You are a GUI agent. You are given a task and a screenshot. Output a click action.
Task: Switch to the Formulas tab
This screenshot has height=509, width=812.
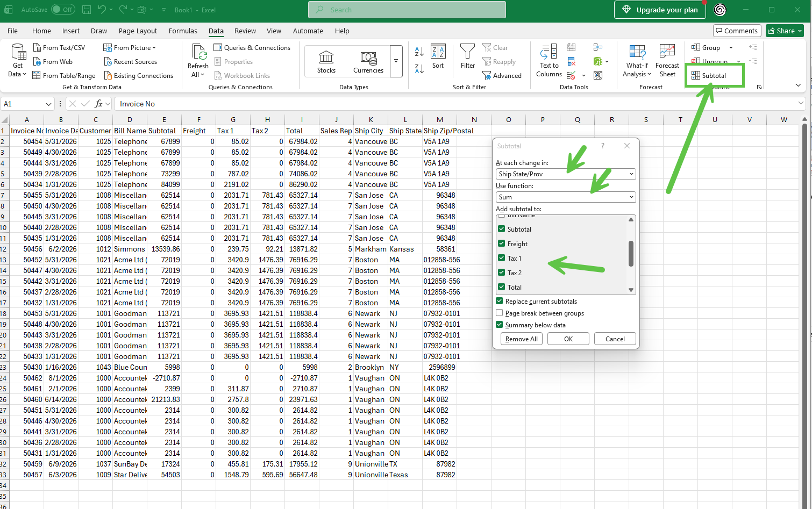183,31
